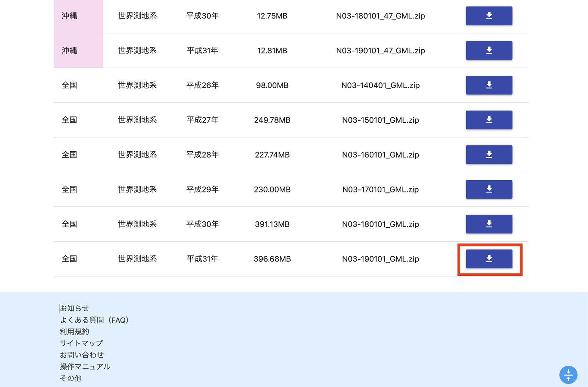The image size is (588, 387).
Task: Click 全国 cell in the 396.68MB row
Action: (69, 259)
